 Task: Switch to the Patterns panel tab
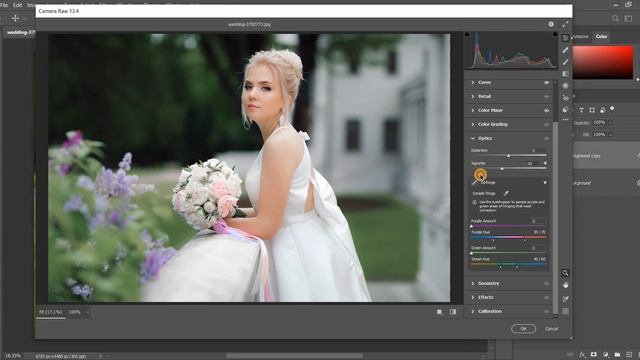pyautogui.click(x=580, y=36)
